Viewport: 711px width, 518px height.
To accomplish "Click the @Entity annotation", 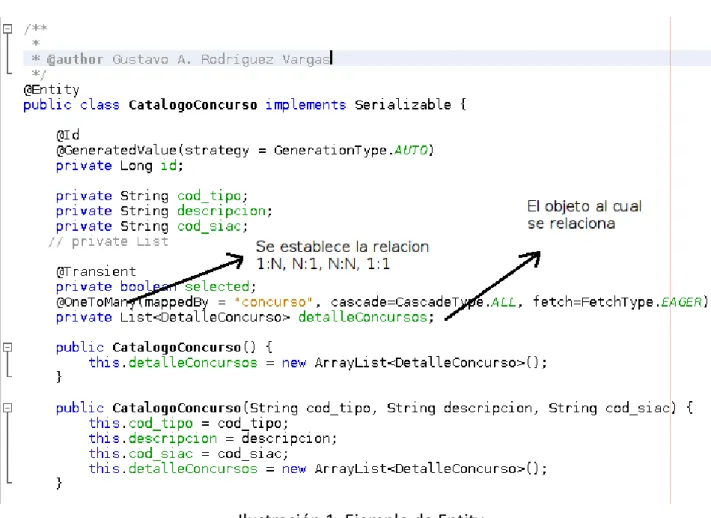I will [51, 89].
